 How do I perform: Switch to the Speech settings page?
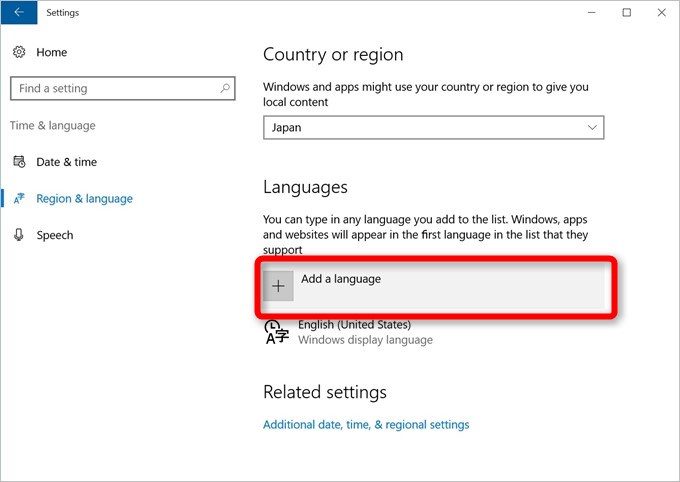pos(55,235)
